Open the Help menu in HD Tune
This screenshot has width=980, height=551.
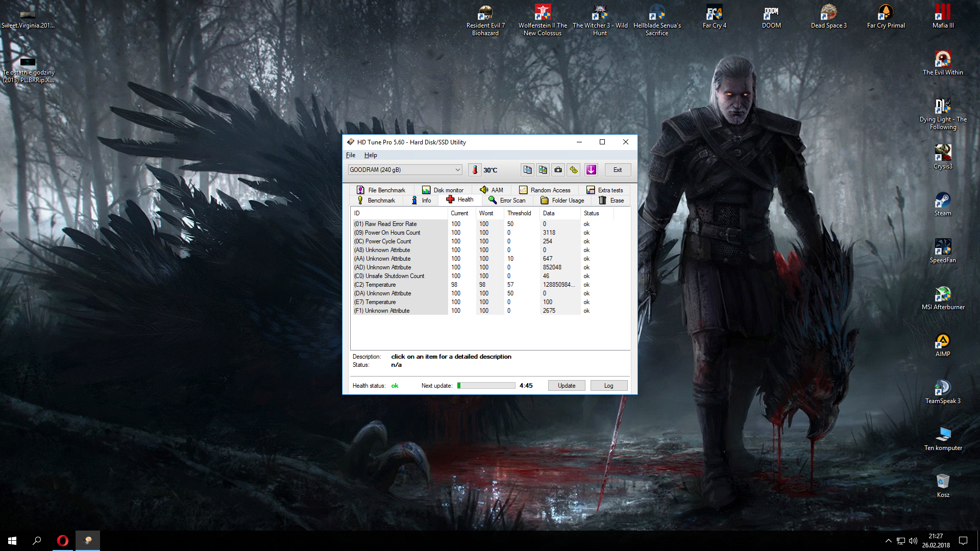[x=371, y=155]
